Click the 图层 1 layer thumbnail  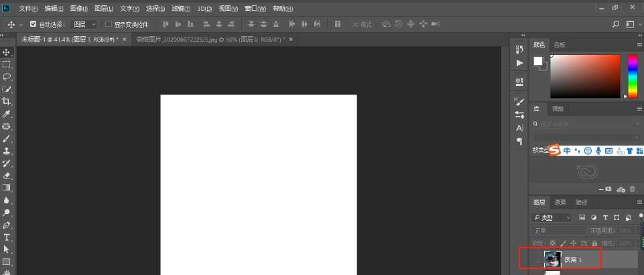553,260
